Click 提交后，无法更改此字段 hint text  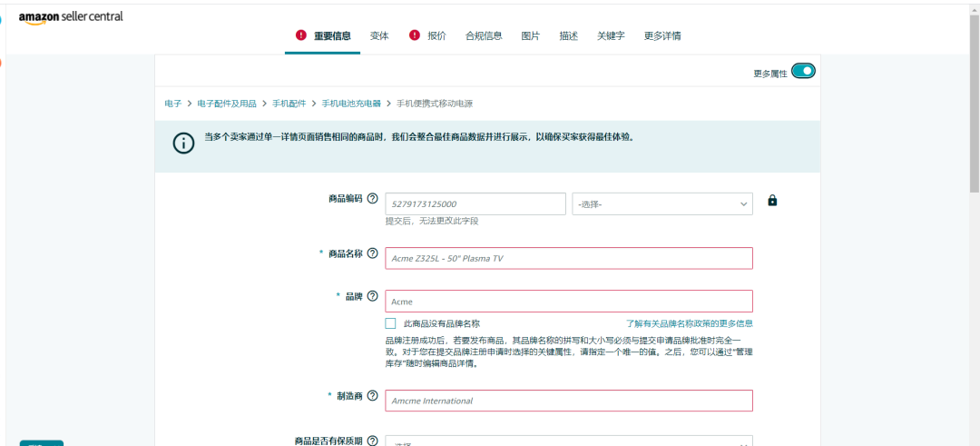click(433, 221)
